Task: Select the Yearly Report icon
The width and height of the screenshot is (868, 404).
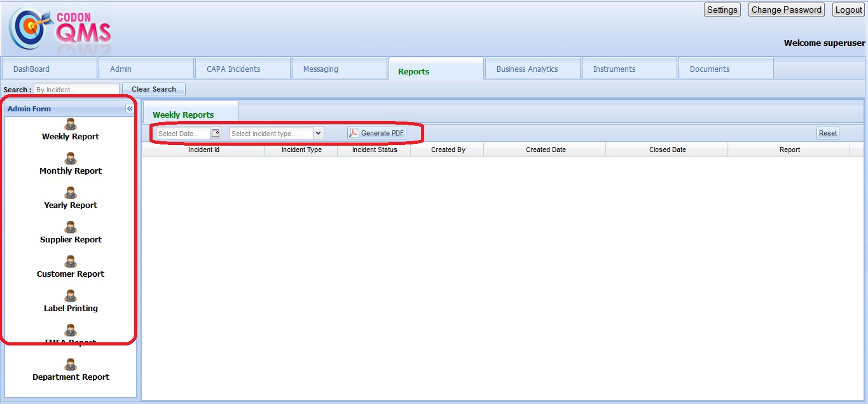Action: pos(71,193)
